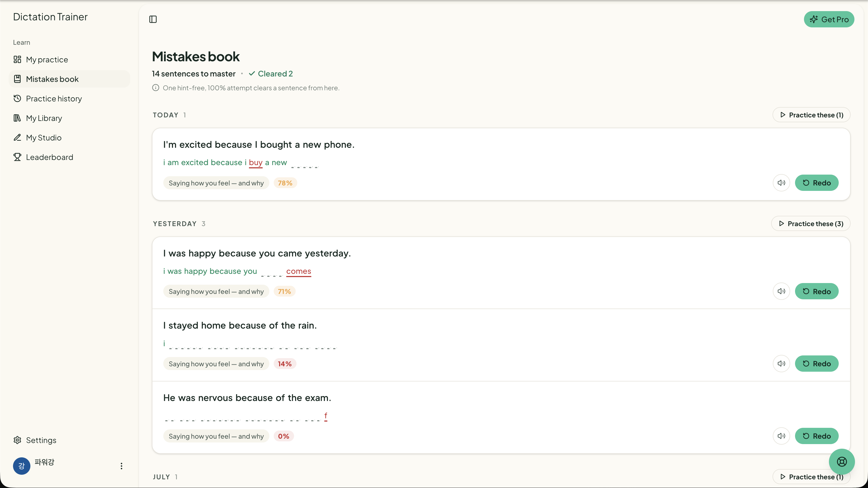Redo the stayed home sentence
This screenshot has height=488, width=868.
(817, 364)
